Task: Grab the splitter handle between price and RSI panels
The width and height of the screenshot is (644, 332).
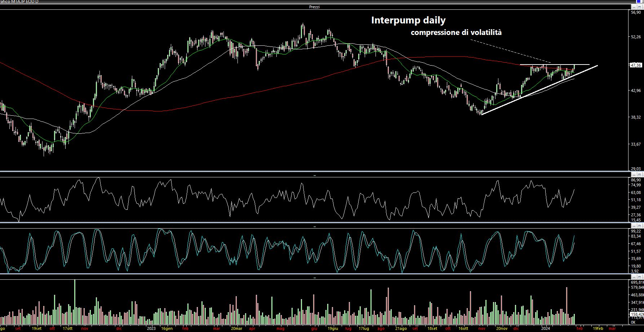Action: 315,175
